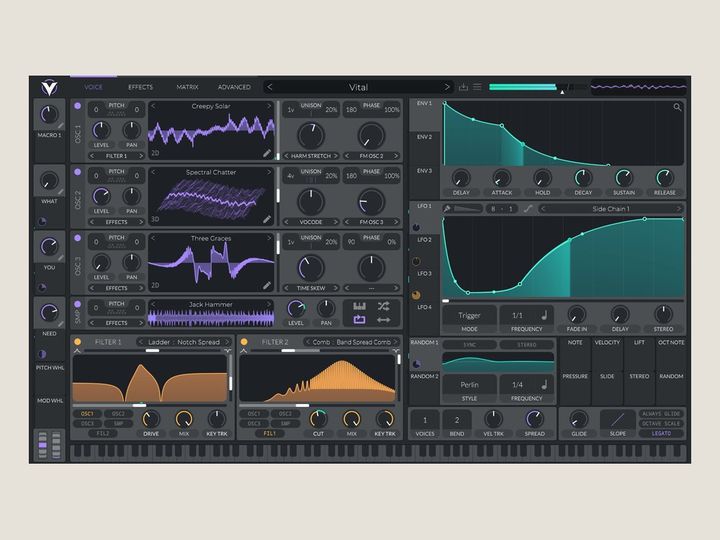Open the TIME SKEW spectral morph selector
This screenshot has height=540, width=720.
tap(311, 288)
